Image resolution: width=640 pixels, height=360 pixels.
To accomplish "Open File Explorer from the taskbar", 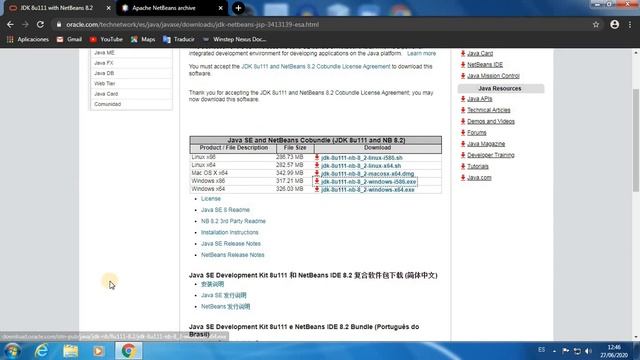I will 70,351.
